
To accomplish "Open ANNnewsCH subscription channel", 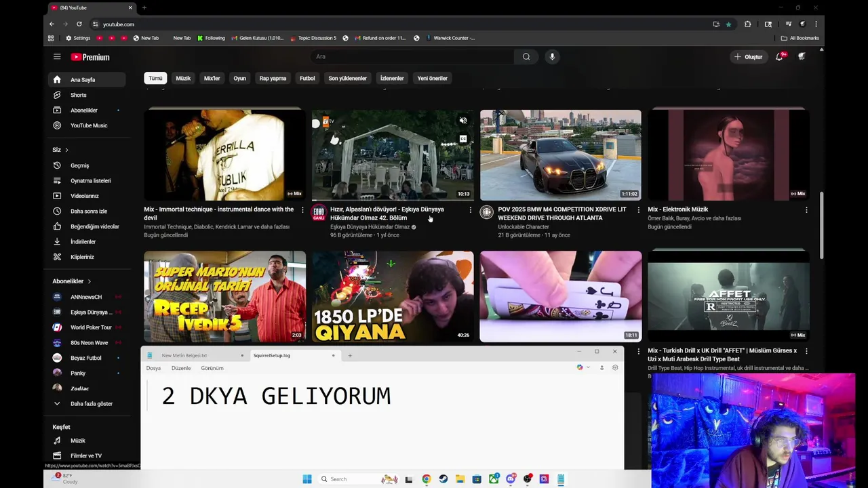I will pyautogui.click(x=87, y=297).
